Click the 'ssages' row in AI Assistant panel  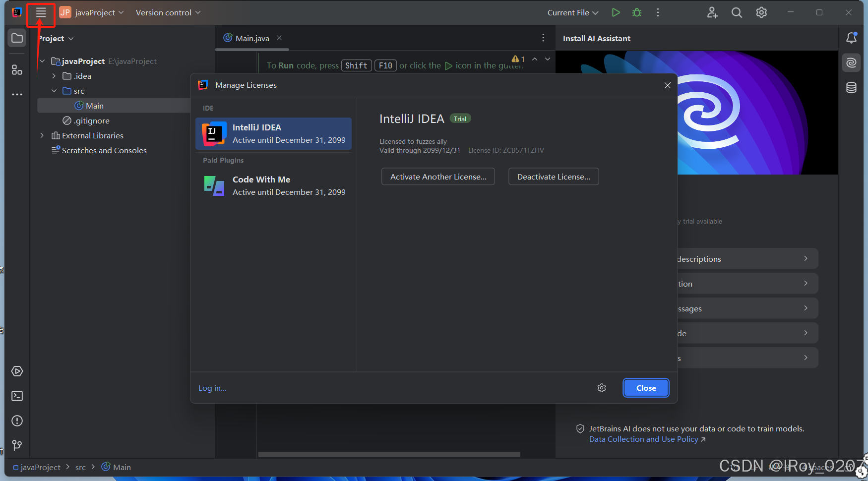[x=747, y=308]
